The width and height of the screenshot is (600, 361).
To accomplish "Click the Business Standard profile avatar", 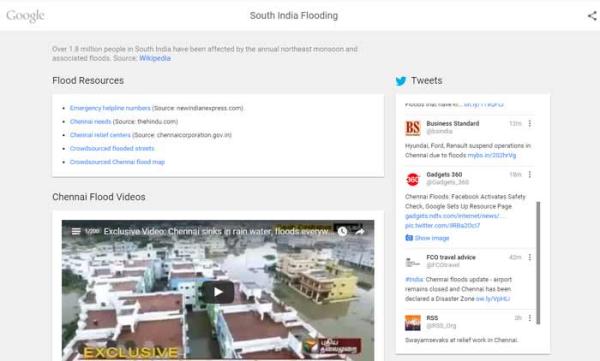I will click(x=413, y=128).
